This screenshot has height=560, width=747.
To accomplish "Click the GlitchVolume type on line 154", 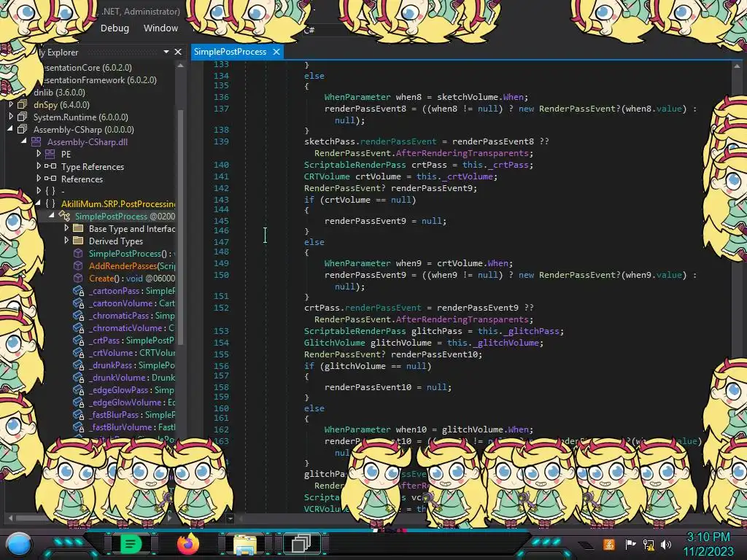I will (334, 343).
